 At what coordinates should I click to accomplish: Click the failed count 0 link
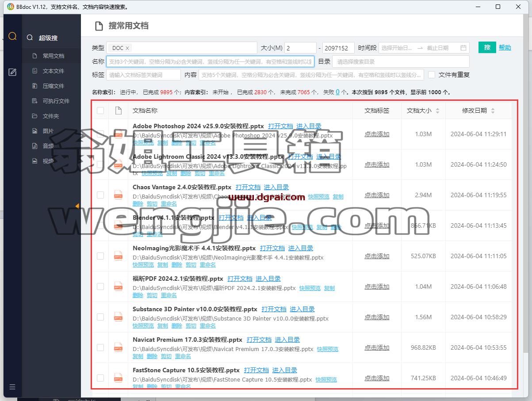coord(337,92)
